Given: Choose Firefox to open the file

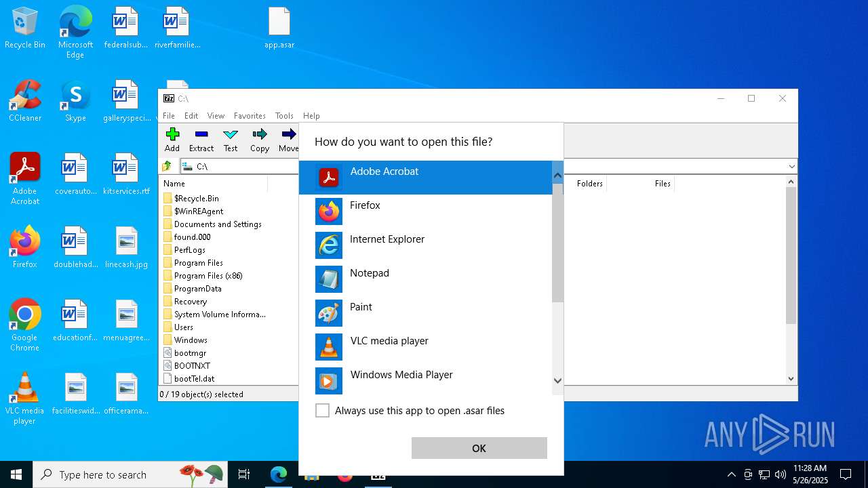Looking at the screenshot, I should pyautogui.click(x=426, y=211).
